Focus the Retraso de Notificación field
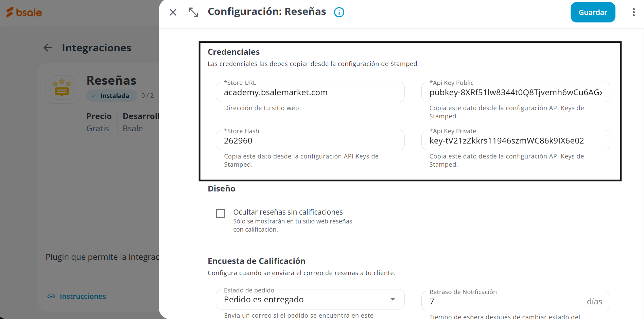This screenshot has height=319, width=644. click(x=516, y=301)
